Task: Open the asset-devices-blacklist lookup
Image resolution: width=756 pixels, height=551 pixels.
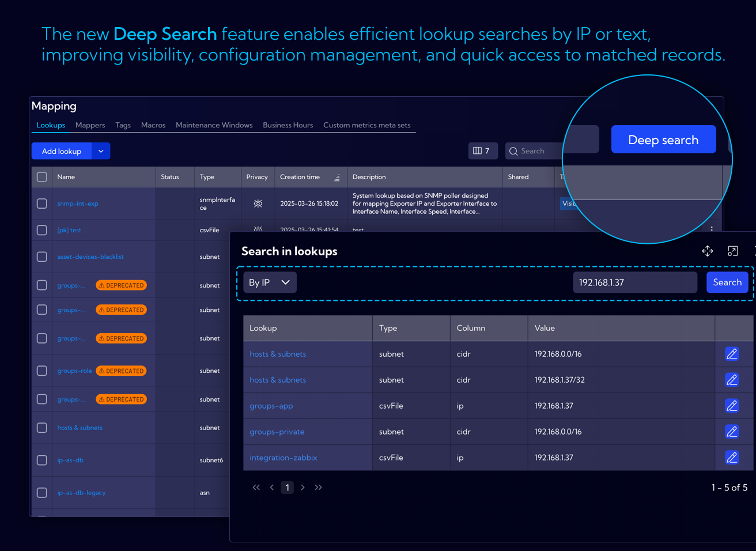Action: coord(90,256)
